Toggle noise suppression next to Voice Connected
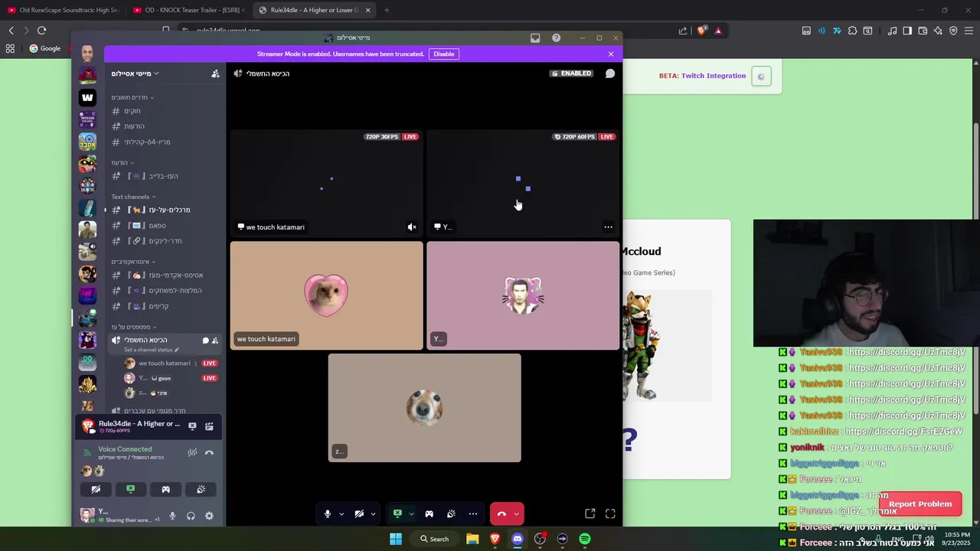This screenshot has height=551, width=980. tap(192, 452)
